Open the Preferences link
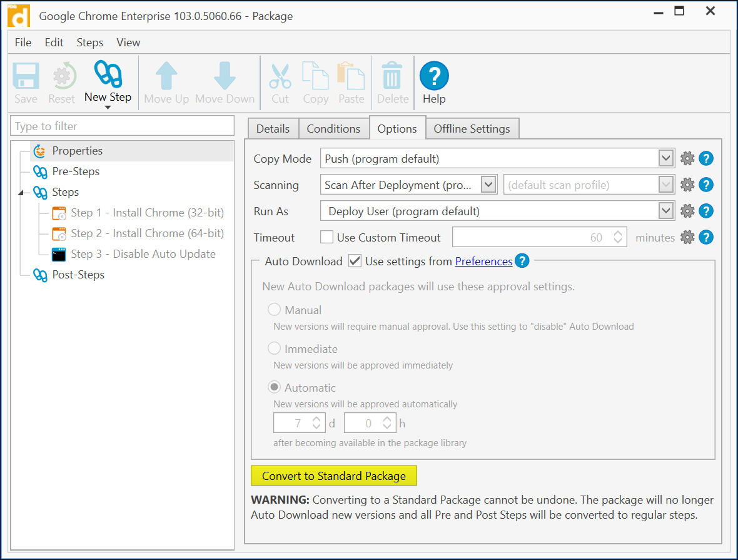The width and height of the screenshot is (738, 560). click(483, 262)
